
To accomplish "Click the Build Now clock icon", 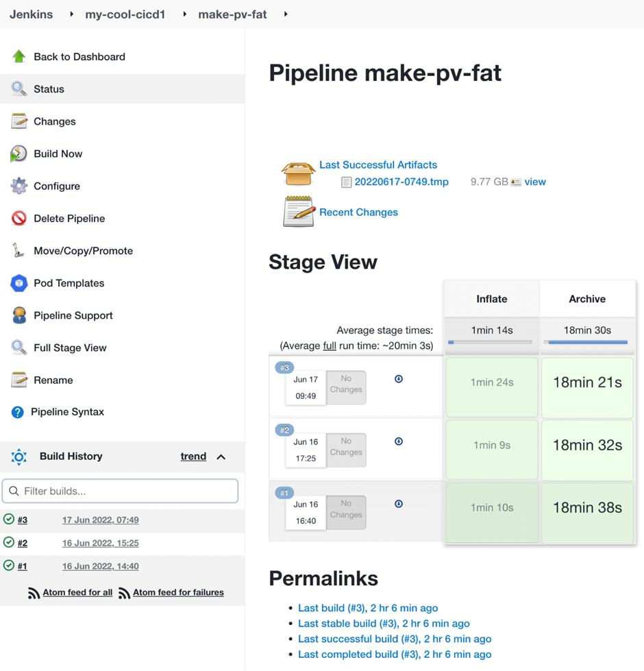I will point(19,154).
